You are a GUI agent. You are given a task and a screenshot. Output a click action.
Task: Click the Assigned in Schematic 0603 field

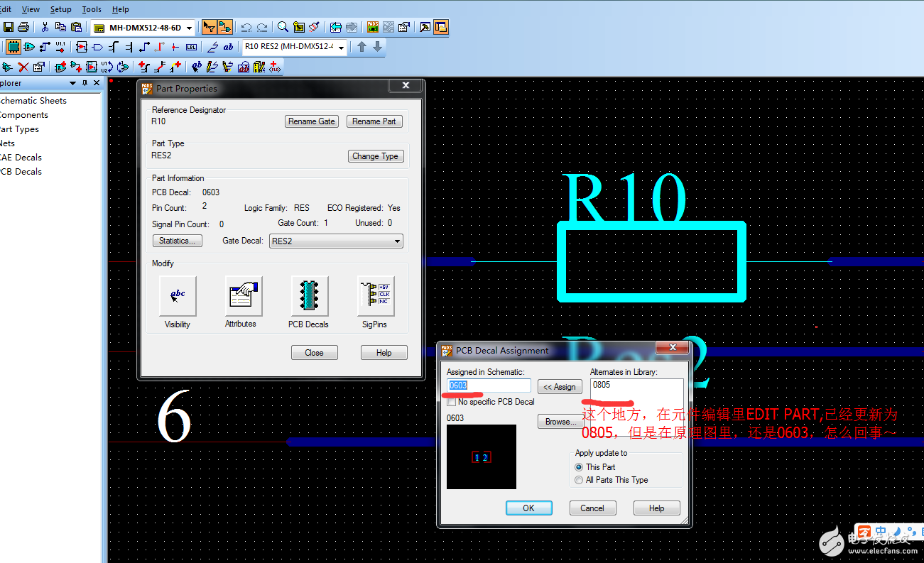click(x=489, y=386)
